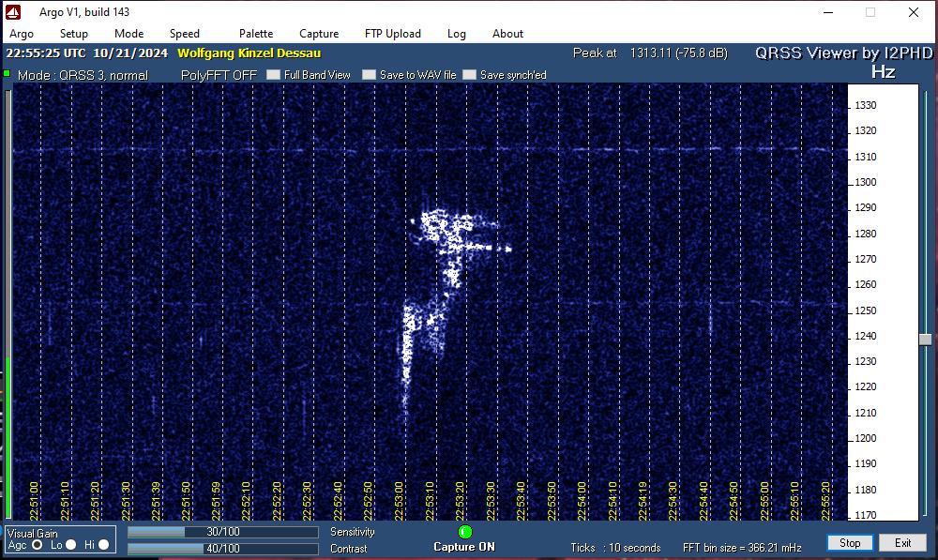938x560 pixels.
Task: Open the Mode menu
Action: click(x=129, y=34)
